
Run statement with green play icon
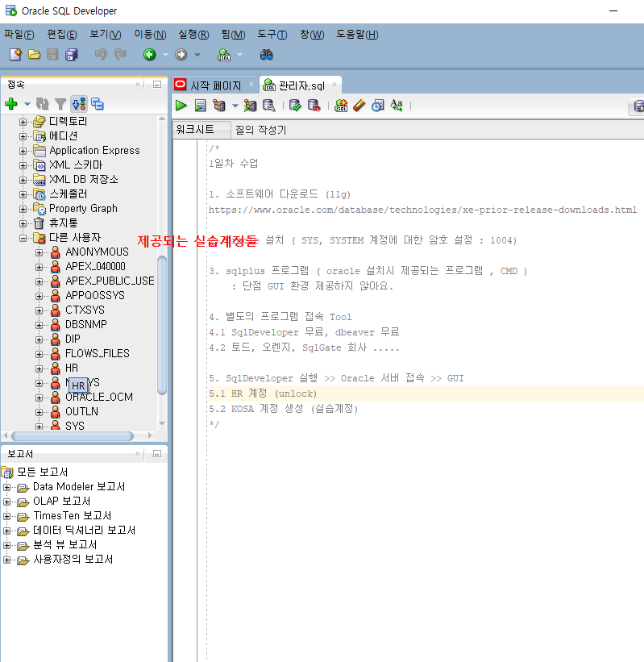[x=181, y=106]
